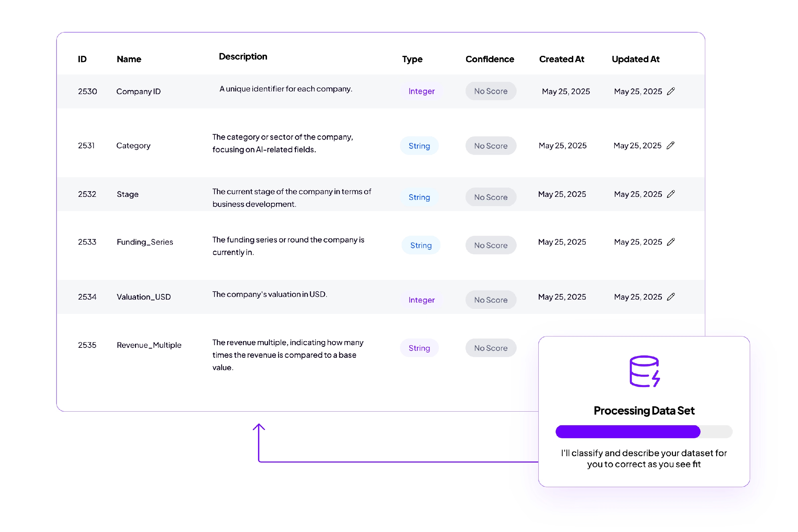798x532 pixels.
Task: Edit the updated date for Revenue_Multiple row
Action: (671, 348)
